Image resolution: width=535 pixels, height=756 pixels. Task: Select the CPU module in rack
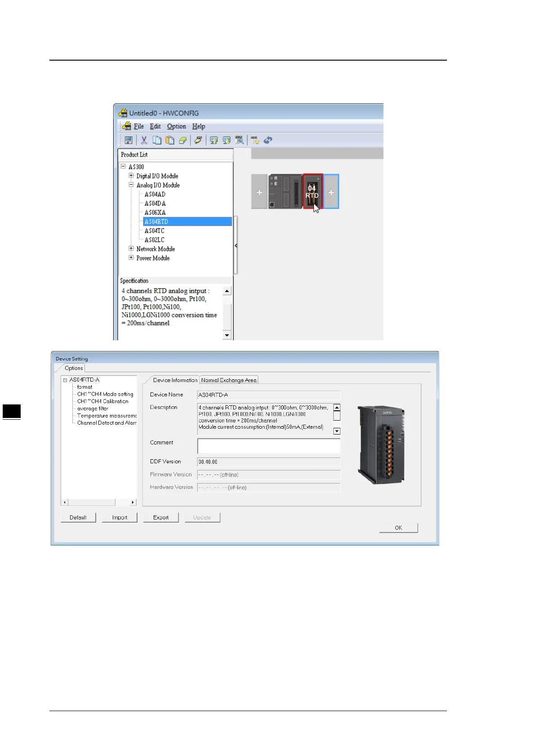pyautogui.click(x=285, y=192)
